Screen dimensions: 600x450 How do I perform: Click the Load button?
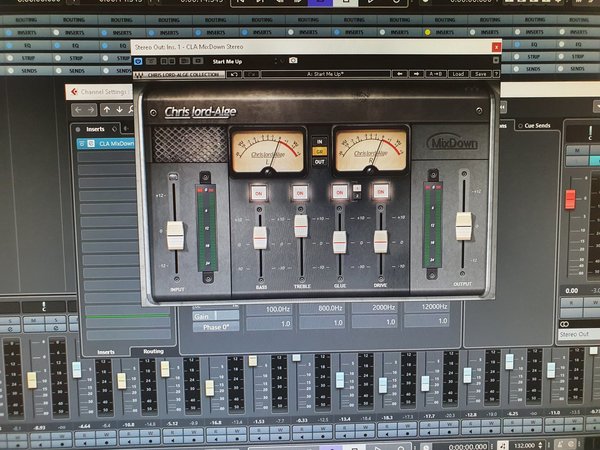(x=458, y=74)
